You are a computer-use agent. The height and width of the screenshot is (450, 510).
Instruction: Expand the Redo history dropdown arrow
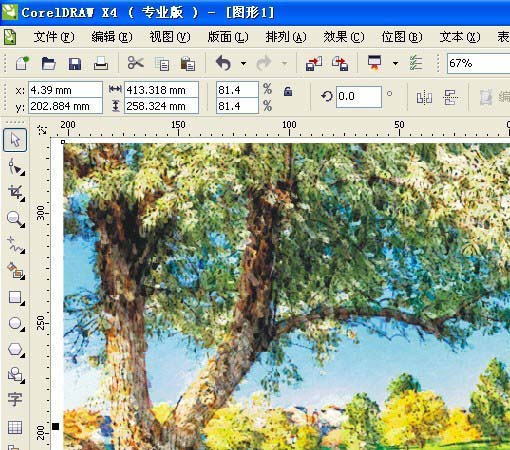pyautogui.click(x=284, y=63)
